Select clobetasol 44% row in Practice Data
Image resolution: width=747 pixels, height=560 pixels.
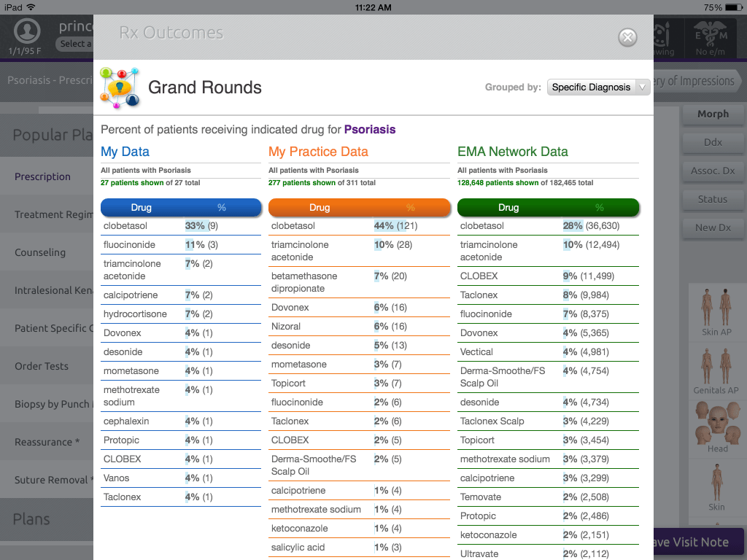[x=359, y=226]
